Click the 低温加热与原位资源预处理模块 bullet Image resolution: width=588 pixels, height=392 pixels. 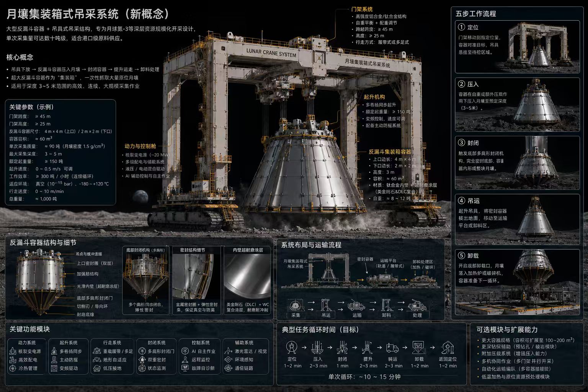click(513, 377)
